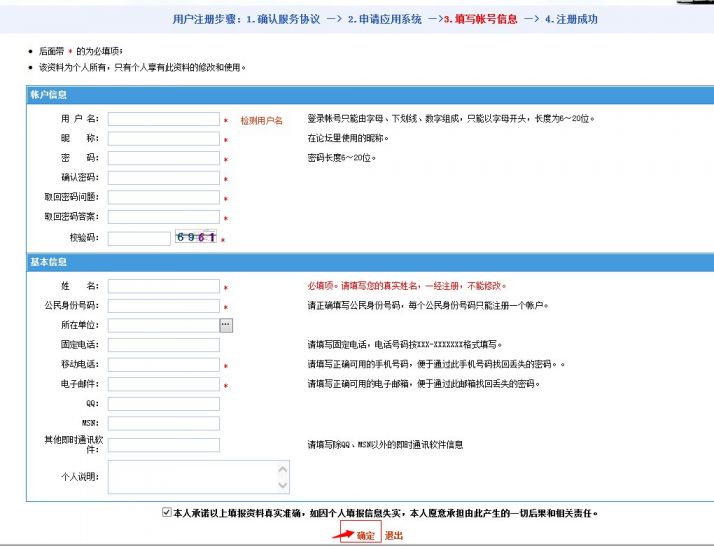Screen dimensions: 714x546
Task: Select step 2 申请应用系统 in the steps bar
Action: [x=385, y=19]
